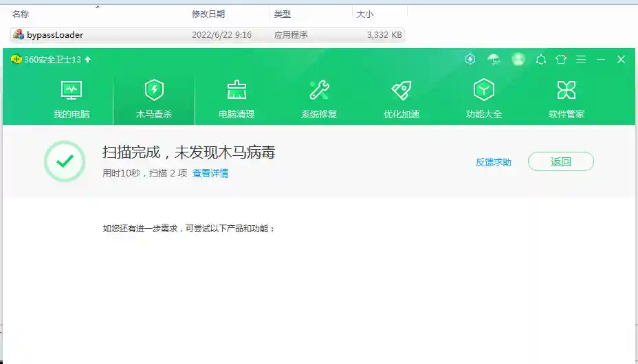Click the 2022/6/22 9:16 date cell
The width and height of the screenshot is (638, 364).
click(x=222, y=35)
